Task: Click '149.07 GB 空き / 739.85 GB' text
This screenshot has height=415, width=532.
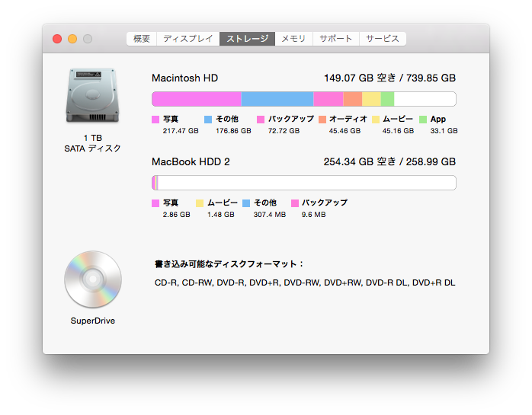Action: 389,78
